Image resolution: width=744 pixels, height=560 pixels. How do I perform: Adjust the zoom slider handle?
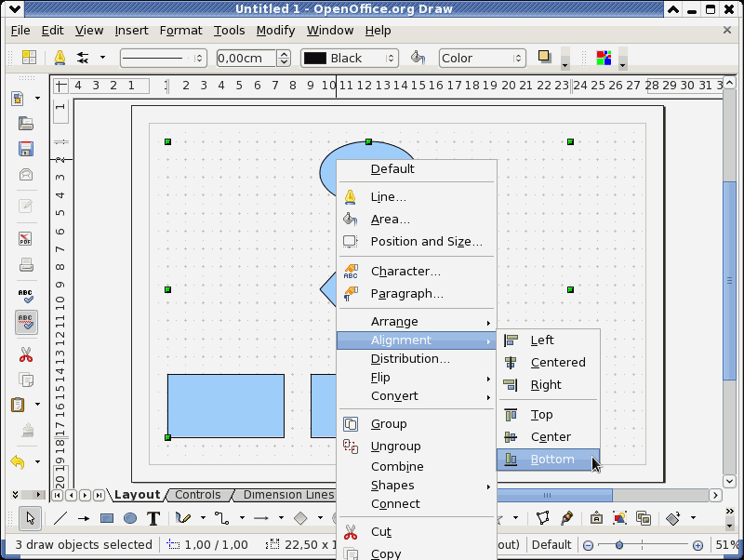point(618,545)
